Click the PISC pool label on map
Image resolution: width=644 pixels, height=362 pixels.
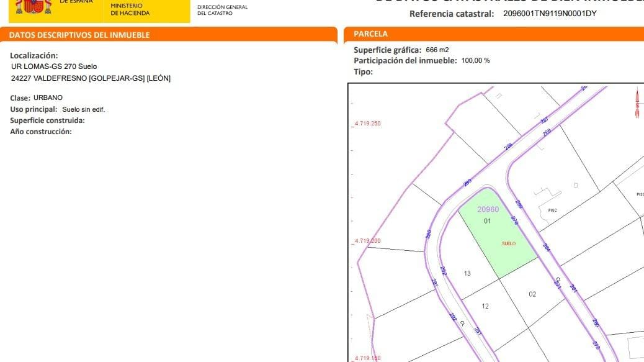[x=552, y=210]
